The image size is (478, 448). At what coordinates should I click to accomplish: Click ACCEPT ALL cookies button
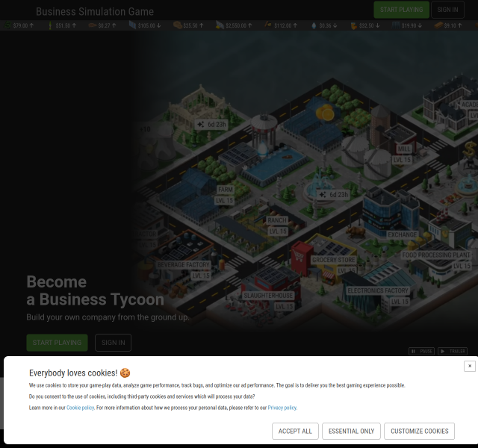(295, 432)
